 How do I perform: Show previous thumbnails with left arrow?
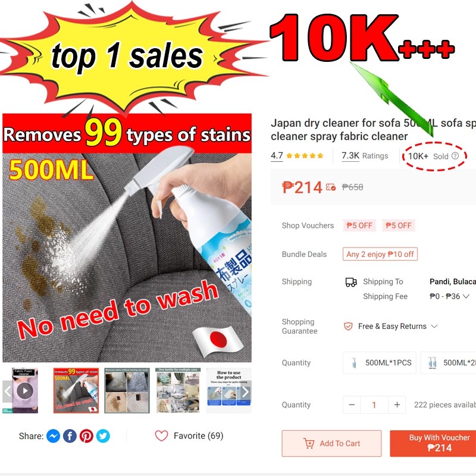[x=8, y=392]
